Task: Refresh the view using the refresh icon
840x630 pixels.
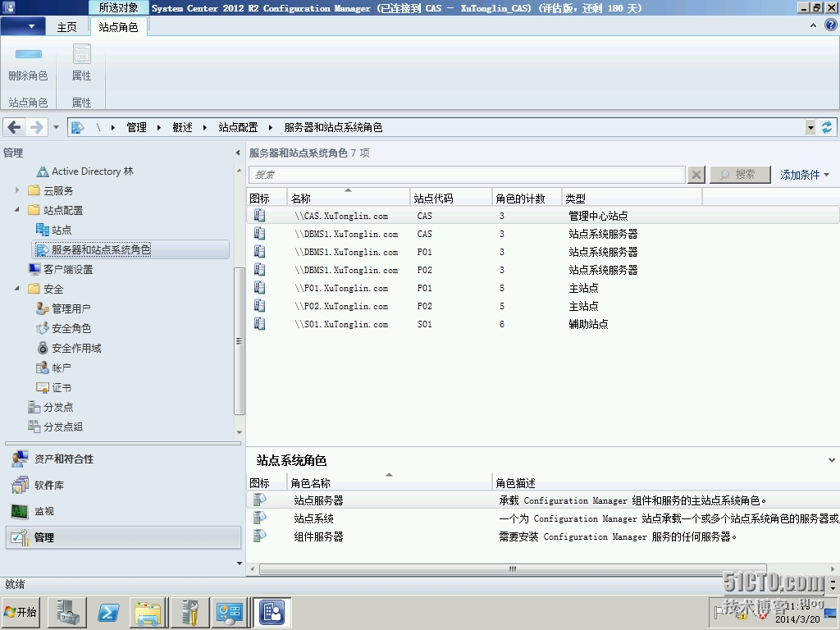Action: [x=827, y=127]
